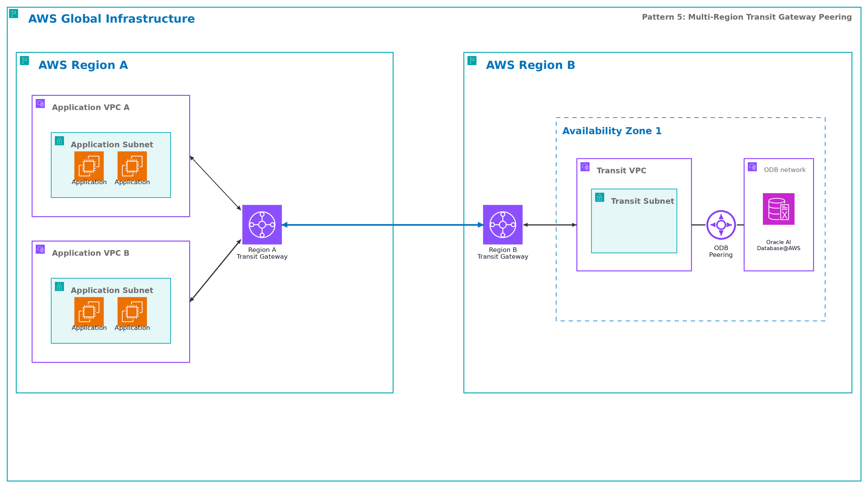868x488 pixels.
Task: Select the Region A Transit Gateway caption
Action: click(x=262, y=253)
